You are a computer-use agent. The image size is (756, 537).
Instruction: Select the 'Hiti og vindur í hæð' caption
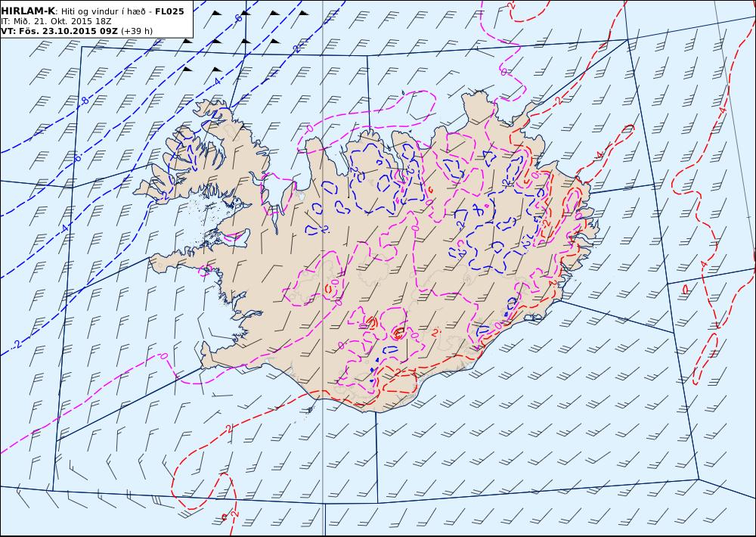[105, 11]
